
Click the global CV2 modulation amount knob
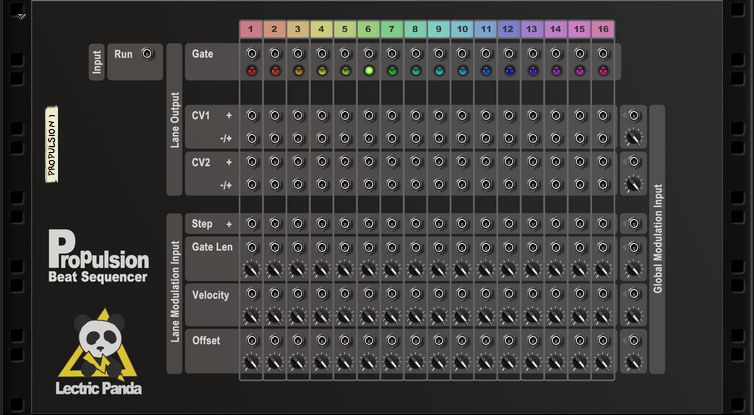pyautogui.click(x=634, y=184)
